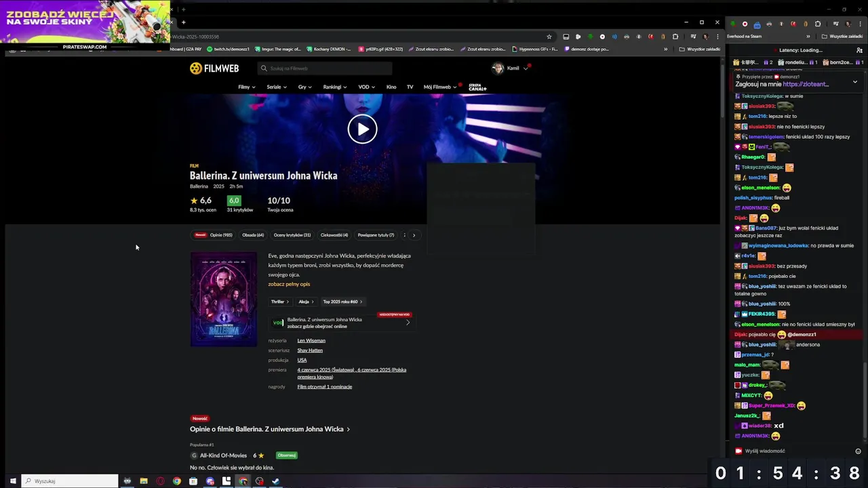Click the Obserwuj button for All-Kind Of-Movies
Image resolution: width=868 pixels, height=488 pixels.
pyautogui.click(x=287, y=455)
